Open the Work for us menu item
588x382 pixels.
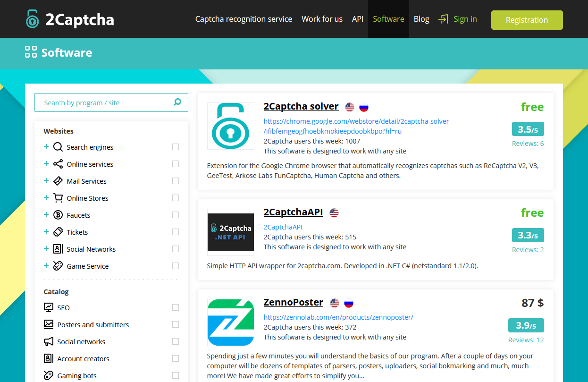click(322, 19)
